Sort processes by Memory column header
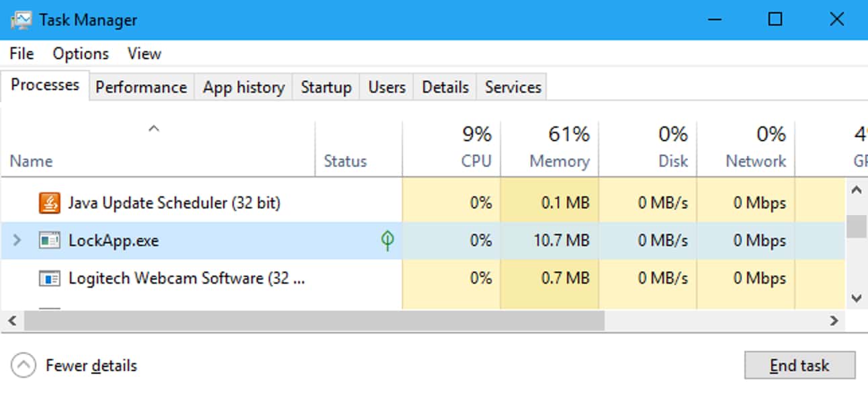868x398 pixels. 559,161
